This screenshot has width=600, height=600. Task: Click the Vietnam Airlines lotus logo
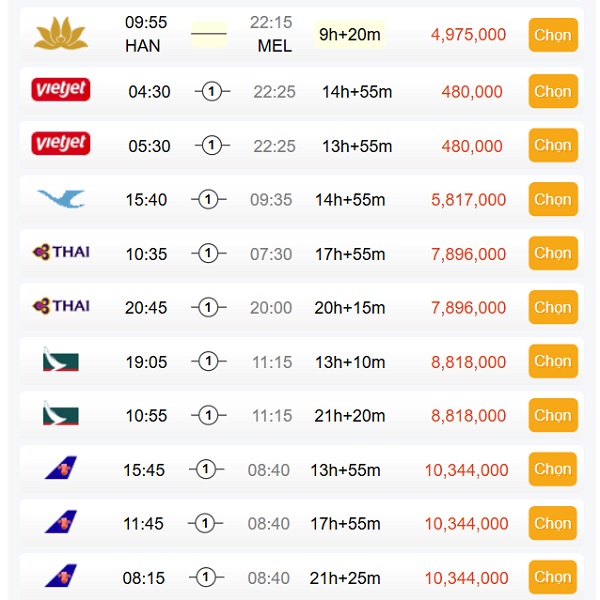point(61,34)
